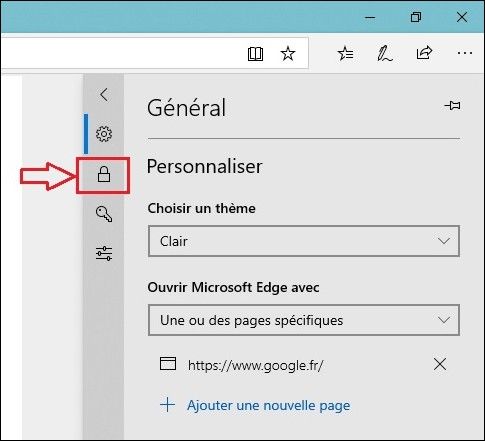Open Reading view book icon
Viewport: 485px width, 441px height.
tap(255, 54)
